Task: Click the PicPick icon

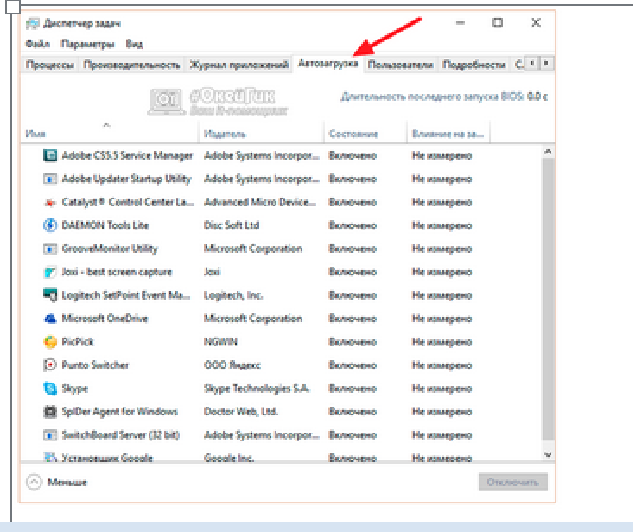Action: point(50,342)
